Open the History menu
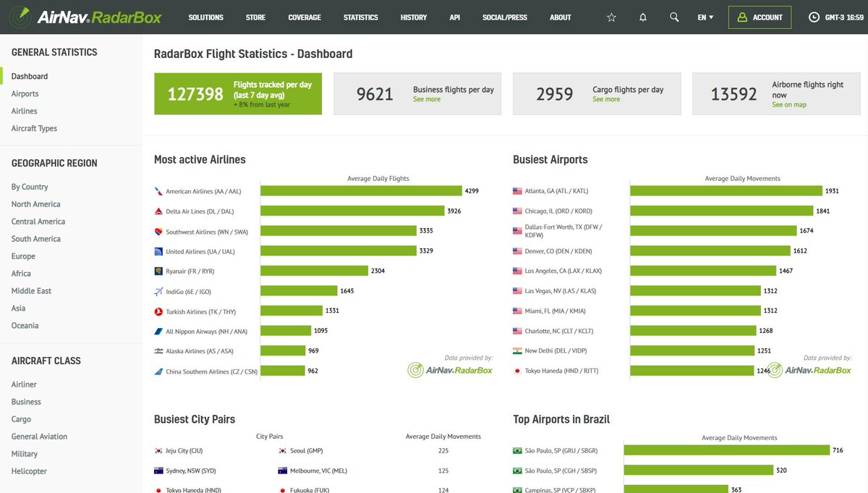868x493 pixels. [414, 17]
